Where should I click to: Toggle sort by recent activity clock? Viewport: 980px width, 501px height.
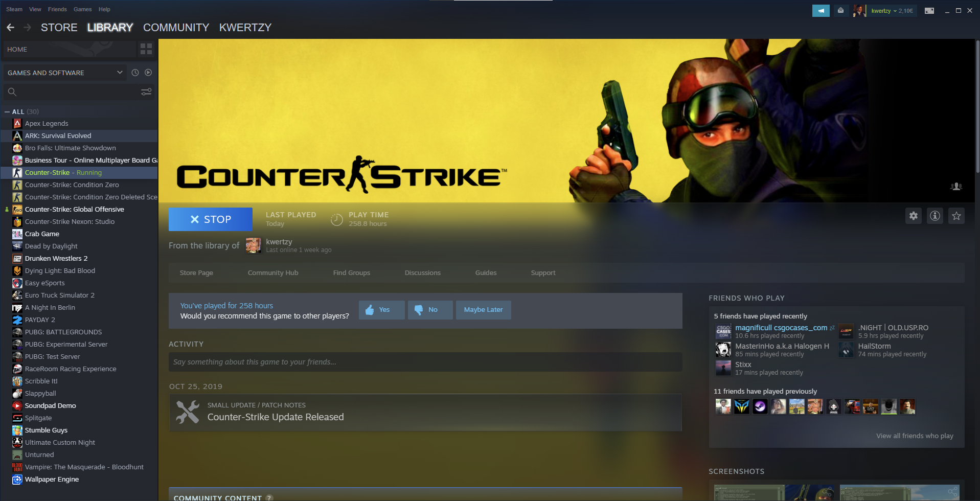(135, 73)
